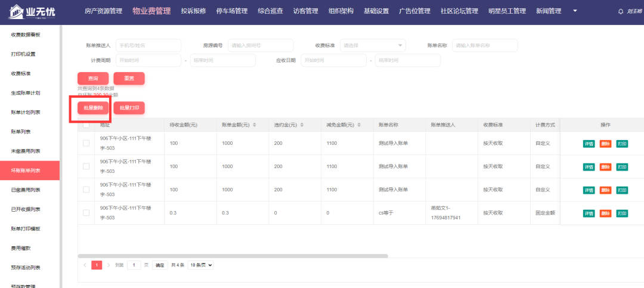Image resolution: width=644 pixels, height=288 pixels.
Task: Select page 1 in pagination
Action: [x=97, y=265]
